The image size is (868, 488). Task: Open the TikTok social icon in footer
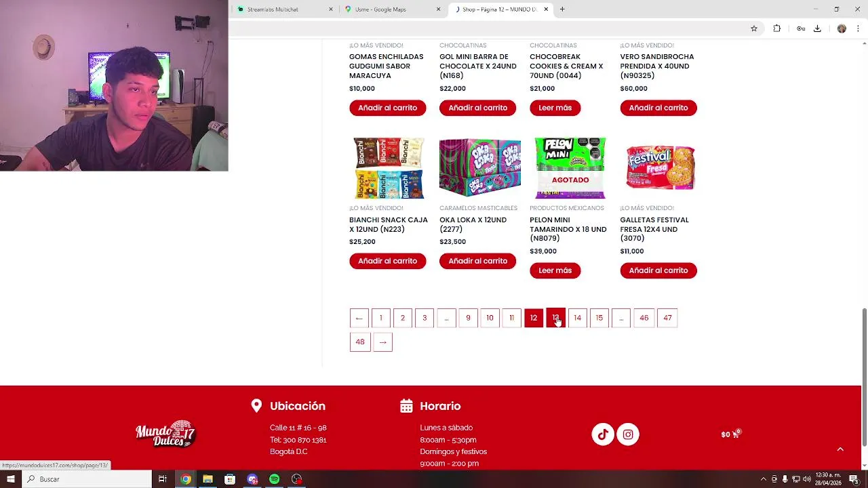point(603,434)
